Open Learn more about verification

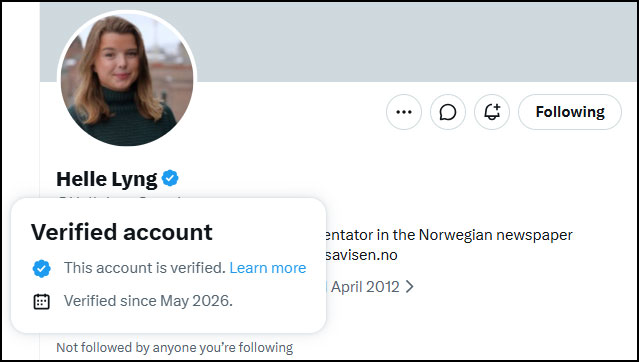coord(268,268)
